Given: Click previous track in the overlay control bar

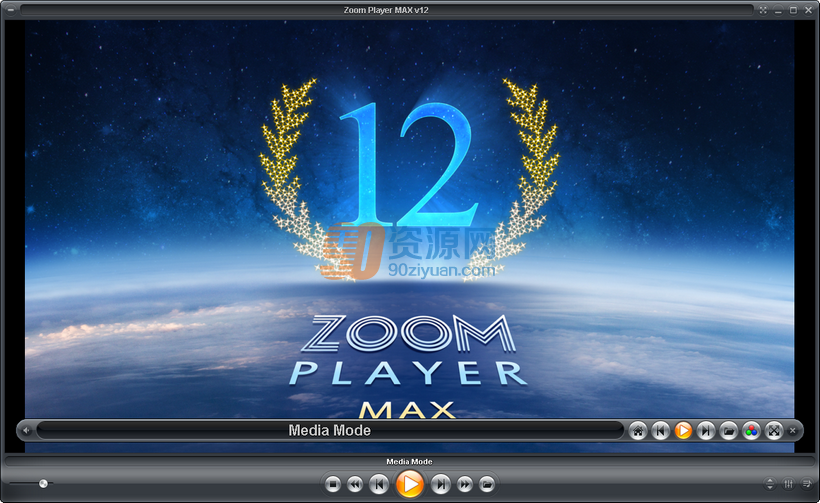Looking at the screenshot, I should (660, 431).
